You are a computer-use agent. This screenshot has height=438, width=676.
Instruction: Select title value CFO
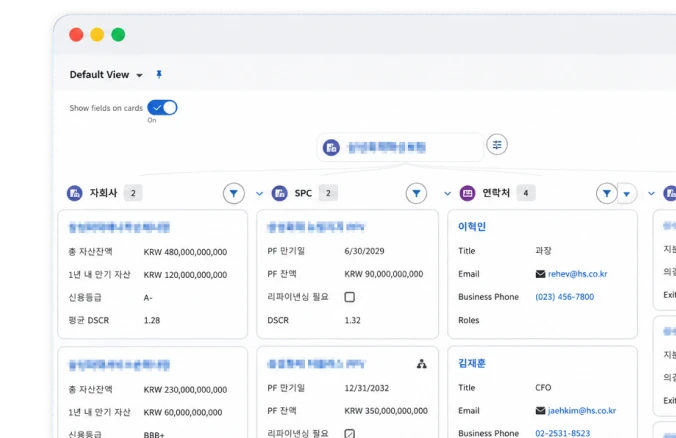[x=543, y=388]
